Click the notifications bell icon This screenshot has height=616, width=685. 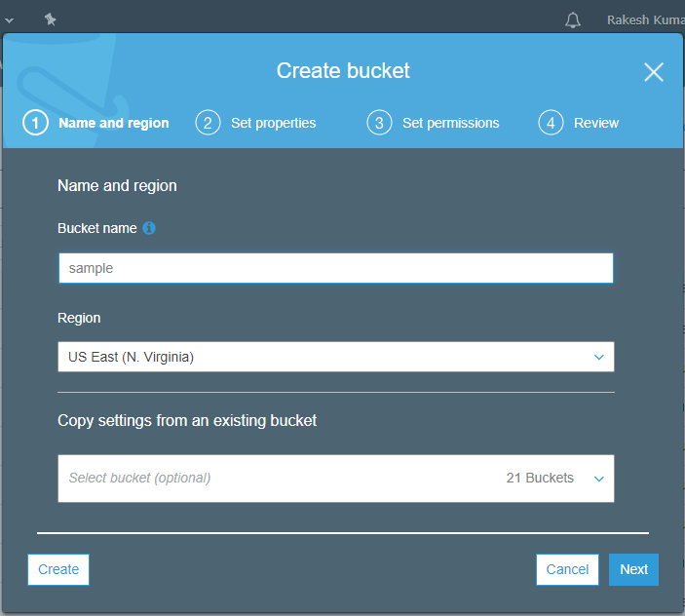[573, 20]
